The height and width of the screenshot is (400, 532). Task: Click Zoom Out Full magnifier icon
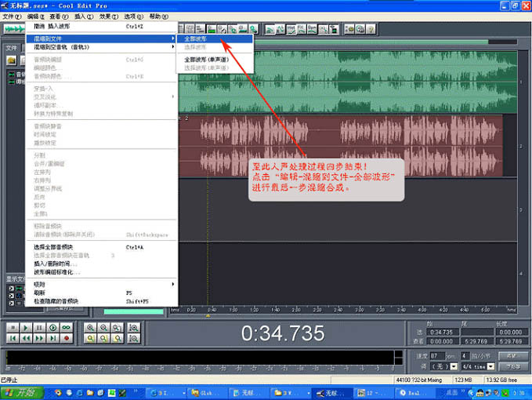pos(117,328)
